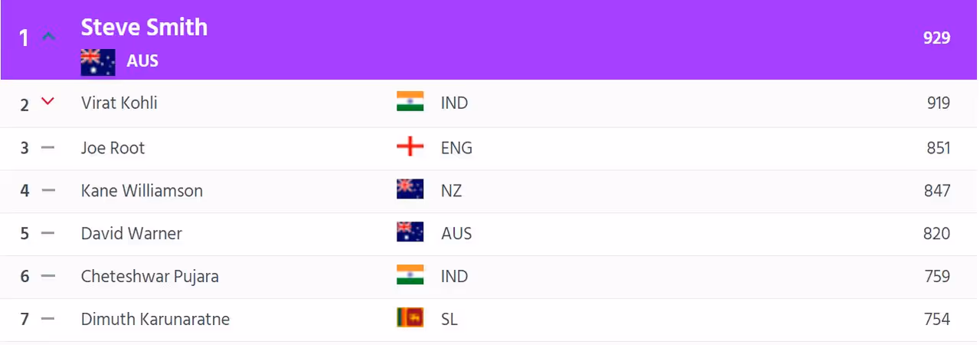Open Steve Smith's player profile
The image size is (980, 345).
point(144,28)
